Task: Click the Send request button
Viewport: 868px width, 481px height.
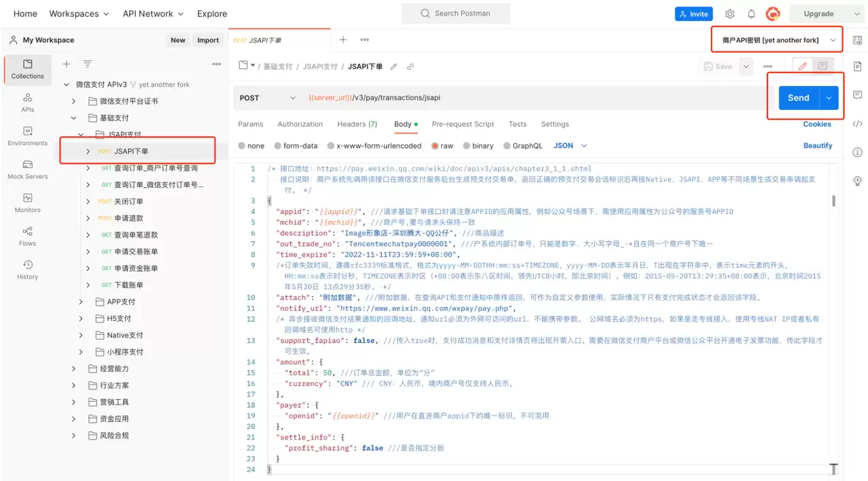Action: pyautogui.click(x=798, y=98)
